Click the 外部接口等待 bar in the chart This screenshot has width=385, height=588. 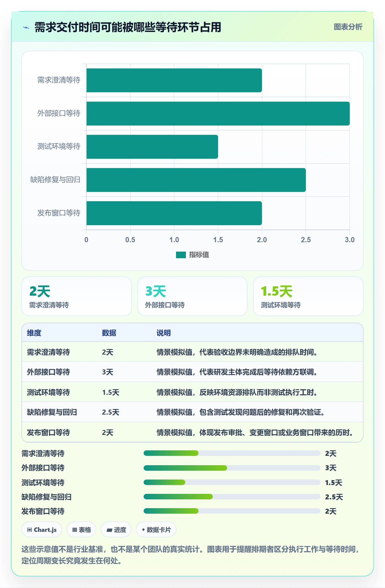(x=218, y=114)
